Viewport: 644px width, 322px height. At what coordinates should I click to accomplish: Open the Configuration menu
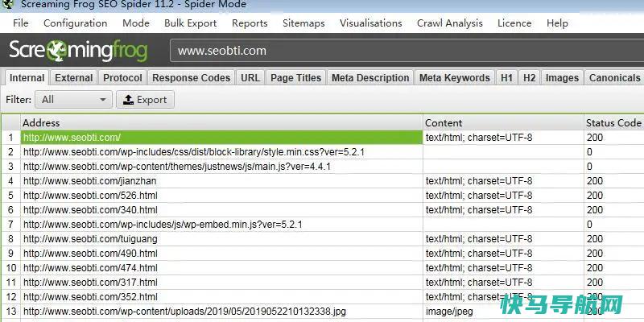(75, 23)
